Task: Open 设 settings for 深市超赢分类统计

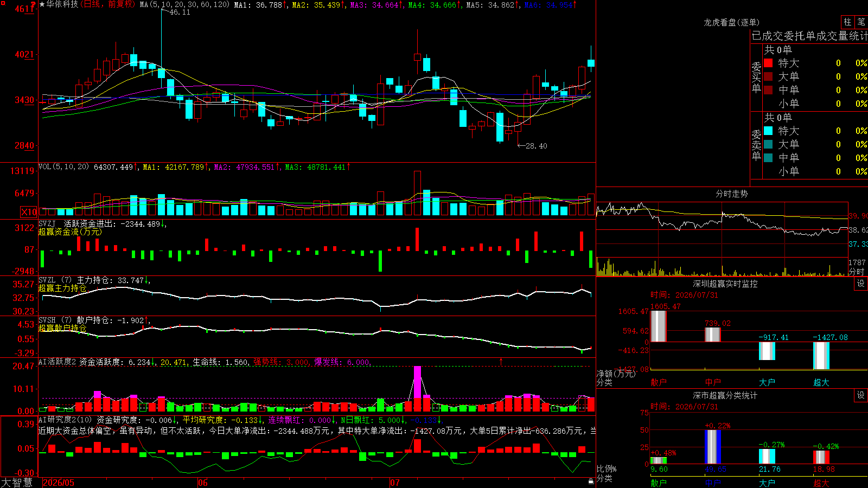Action: tap(861, 395)
